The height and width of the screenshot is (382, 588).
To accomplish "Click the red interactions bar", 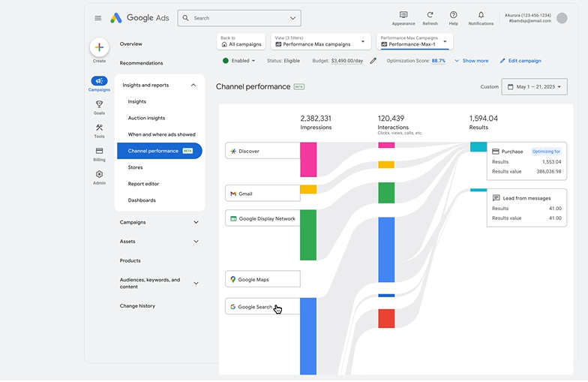I will (386, 318).
